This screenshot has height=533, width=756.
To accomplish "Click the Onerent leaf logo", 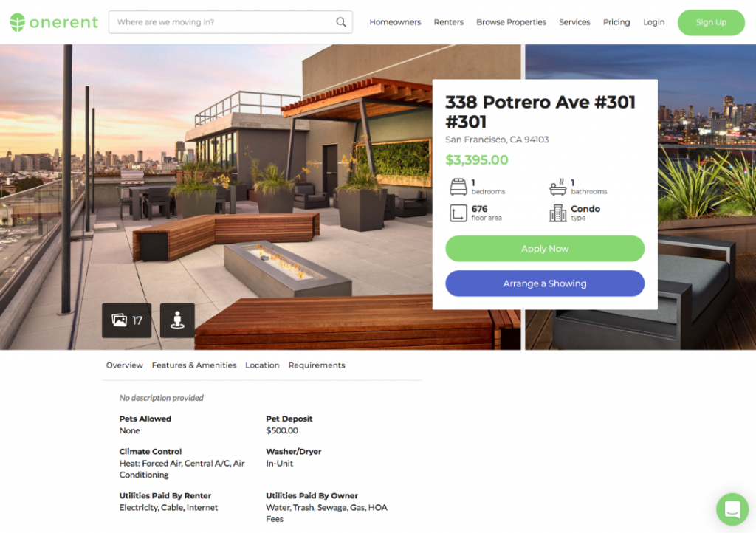I will [18, 22].
